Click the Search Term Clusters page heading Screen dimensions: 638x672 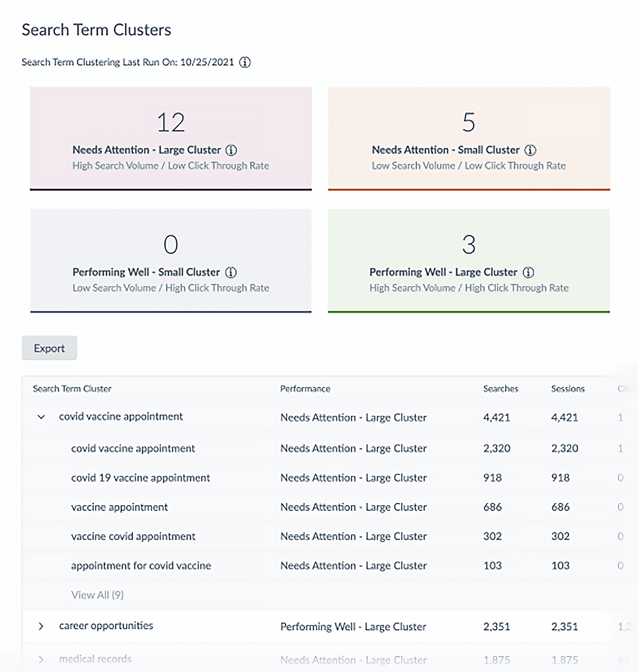96,30
